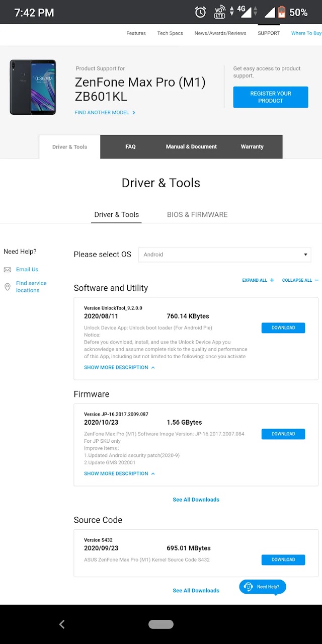
Task: Click Find Another Model chevron link
Action: point(105,113)
